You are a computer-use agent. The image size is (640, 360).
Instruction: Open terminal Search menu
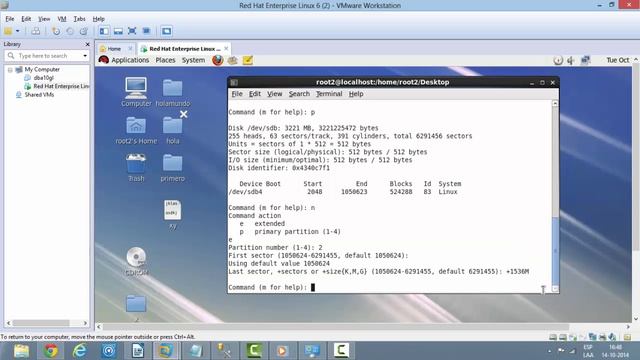point(299,94)
